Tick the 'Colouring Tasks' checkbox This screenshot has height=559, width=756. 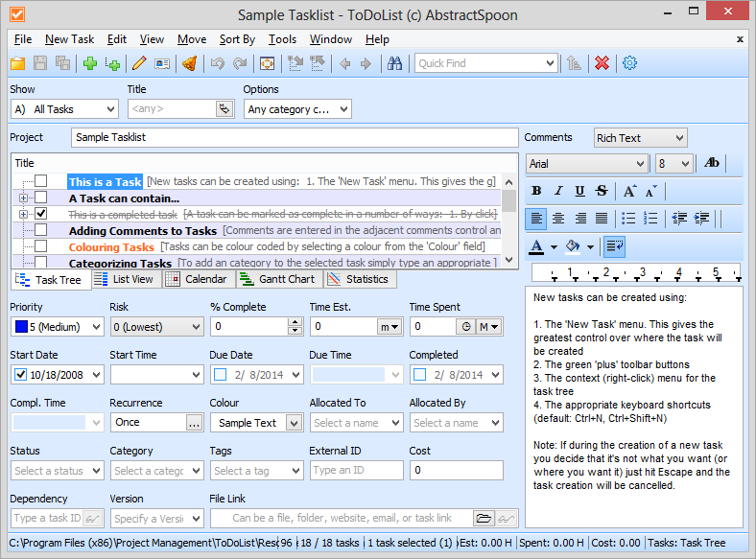(x=41, y=245)
